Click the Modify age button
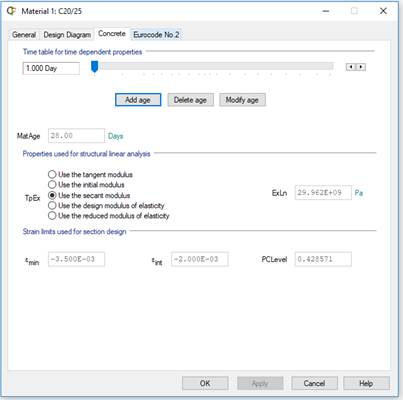403x400 pixels. click(242, 100)
